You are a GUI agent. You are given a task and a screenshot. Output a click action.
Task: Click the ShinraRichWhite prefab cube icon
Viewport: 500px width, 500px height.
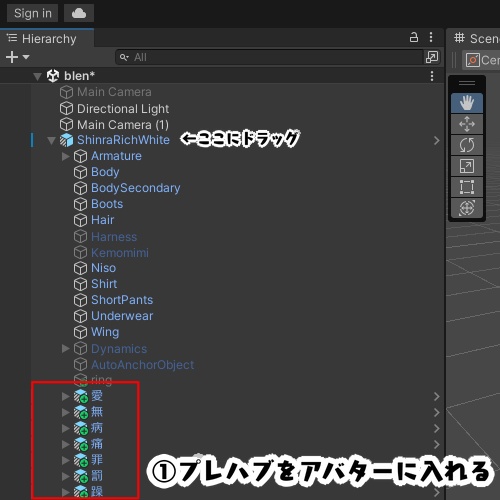tap(66, 140)
